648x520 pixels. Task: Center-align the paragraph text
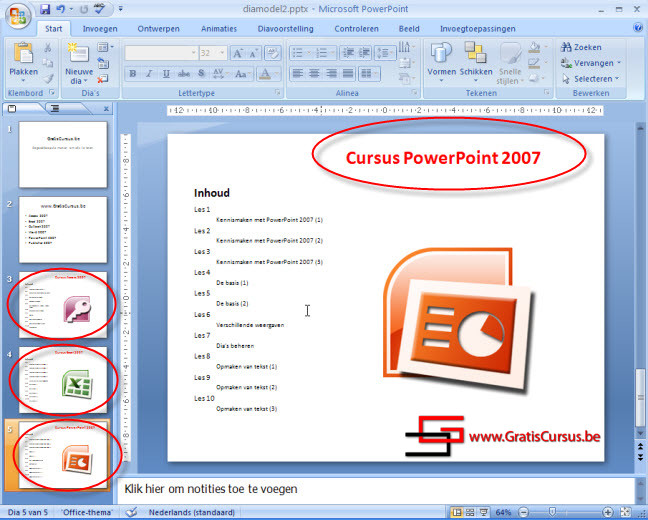point(314,74)
